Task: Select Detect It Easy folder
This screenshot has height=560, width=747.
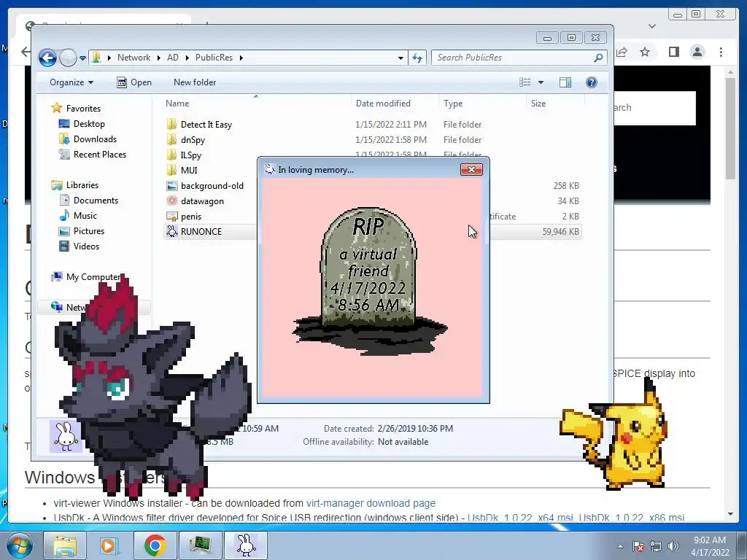Action: (206, 125)
